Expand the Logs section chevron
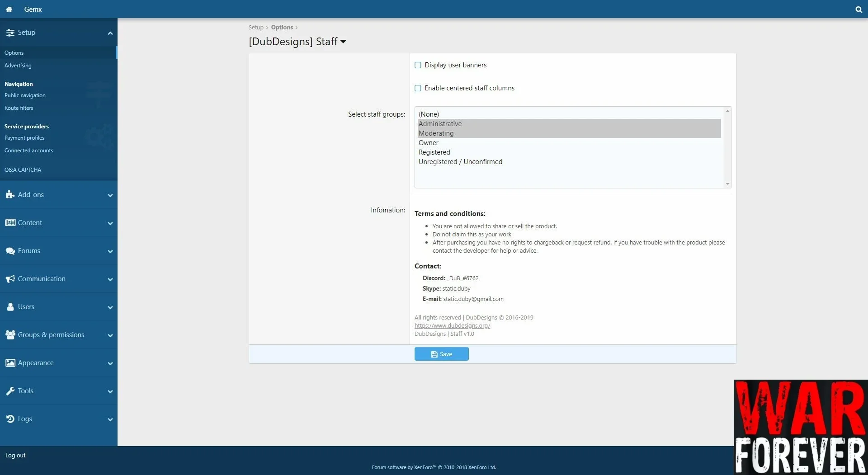The height and width of the screenshot is (475, 868). click(x=110, y=419)
